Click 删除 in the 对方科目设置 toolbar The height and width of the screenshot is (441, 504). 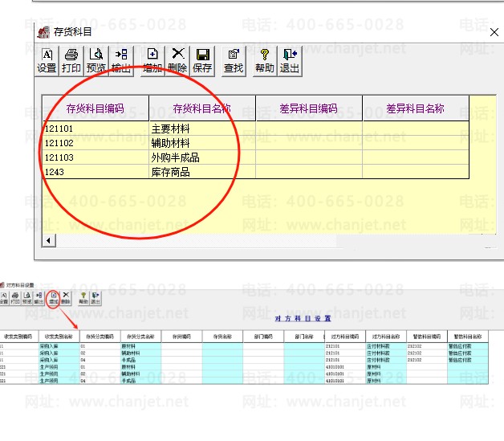[66, 298]
